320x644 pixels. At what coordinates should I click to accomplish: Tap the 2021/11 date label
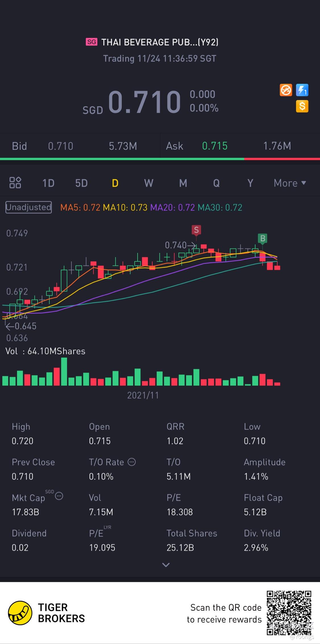tap(143, 395)
